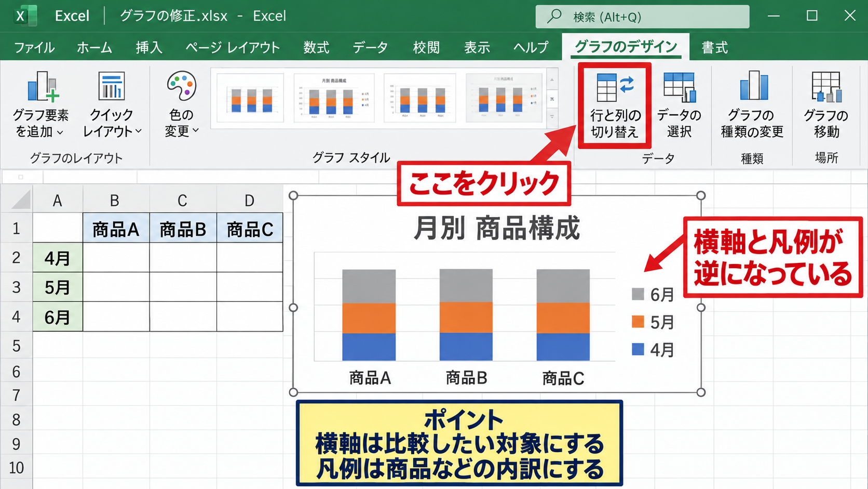Switch to the 挿入 tab
Image resolution: width=868 pixels, height=489 pixels.
coord(149,47)
